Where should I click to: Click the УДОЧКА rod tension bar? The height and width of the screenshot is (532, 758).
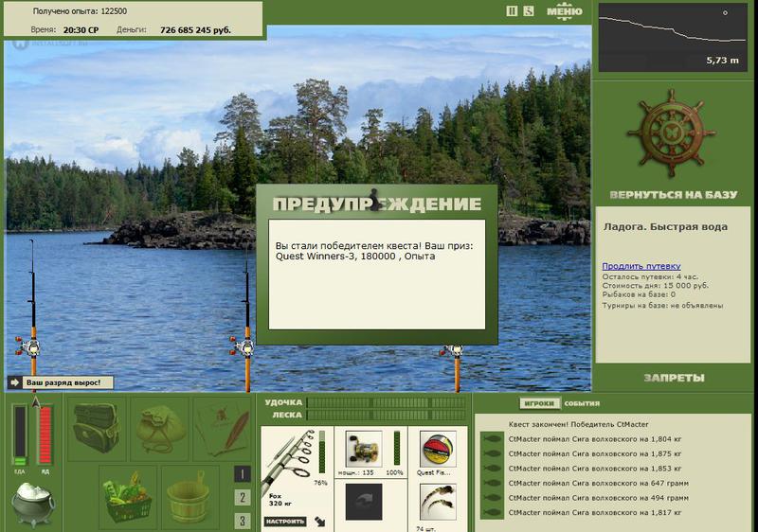click(386, 402)
